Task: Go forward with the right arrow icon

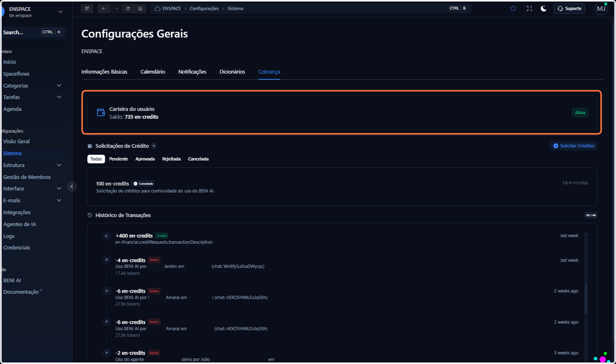Action: point(116,9)
